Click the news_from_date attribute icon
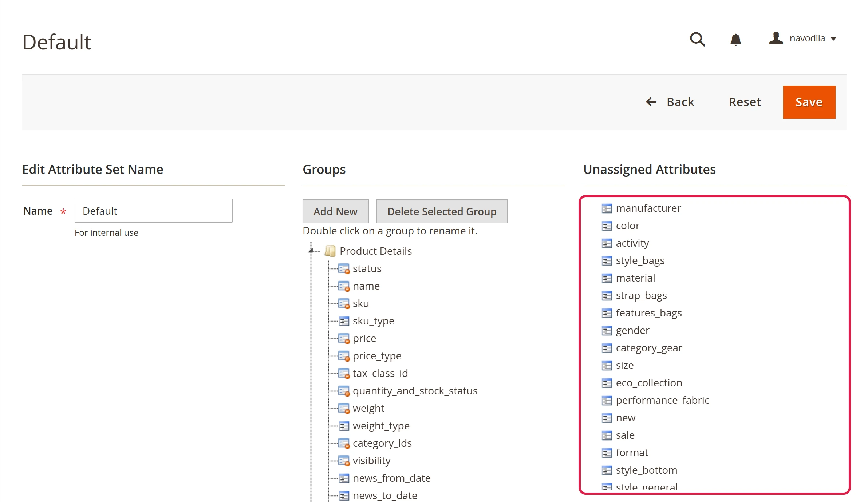The height and width of the screenshot is (502, 868). 344,478
